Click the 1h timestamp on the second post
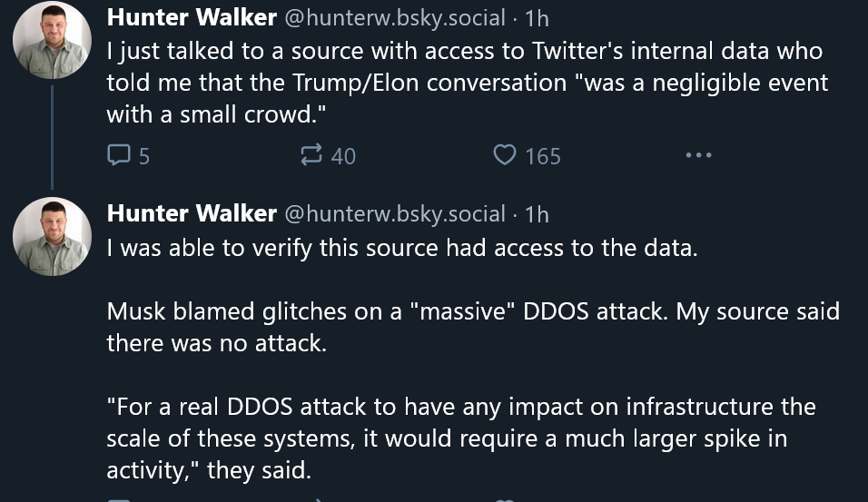Screen dimensions: 868x502 point(536,213)
